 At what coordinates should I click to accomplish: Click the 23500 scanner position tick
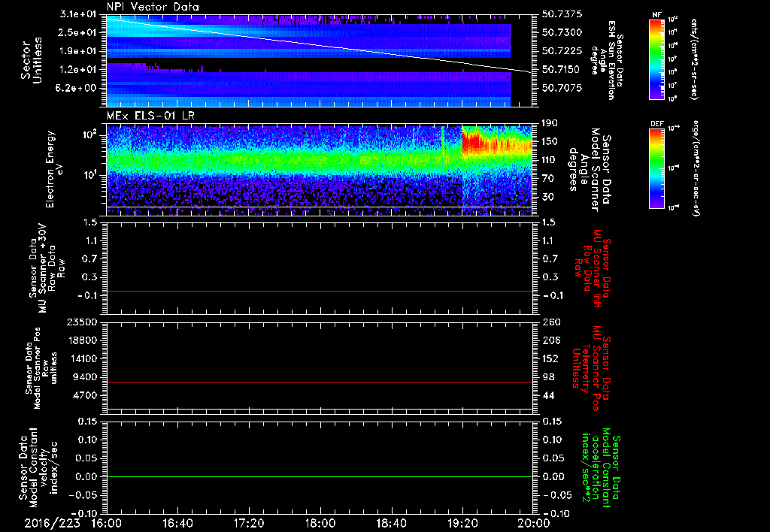[83, 322]
